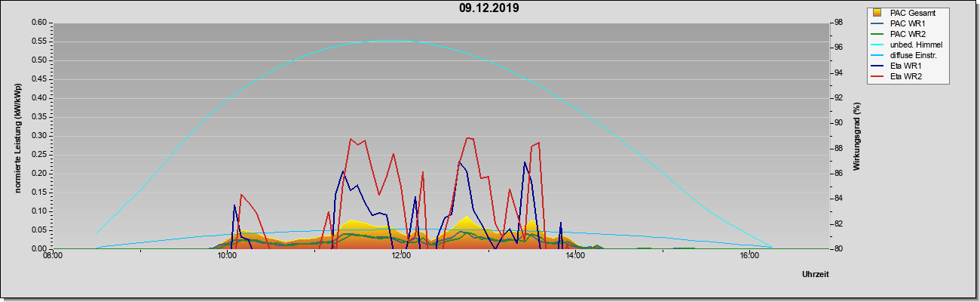Screen dimensions: 980x302
Task: Click the PAC Gesamt legend color swatch
Action: (877, 13)
